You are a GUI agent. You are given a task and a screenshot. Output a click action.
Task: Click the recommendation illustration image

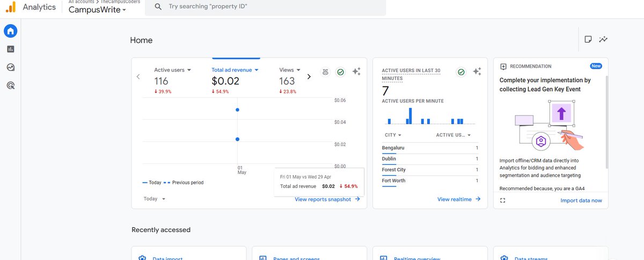548,126
